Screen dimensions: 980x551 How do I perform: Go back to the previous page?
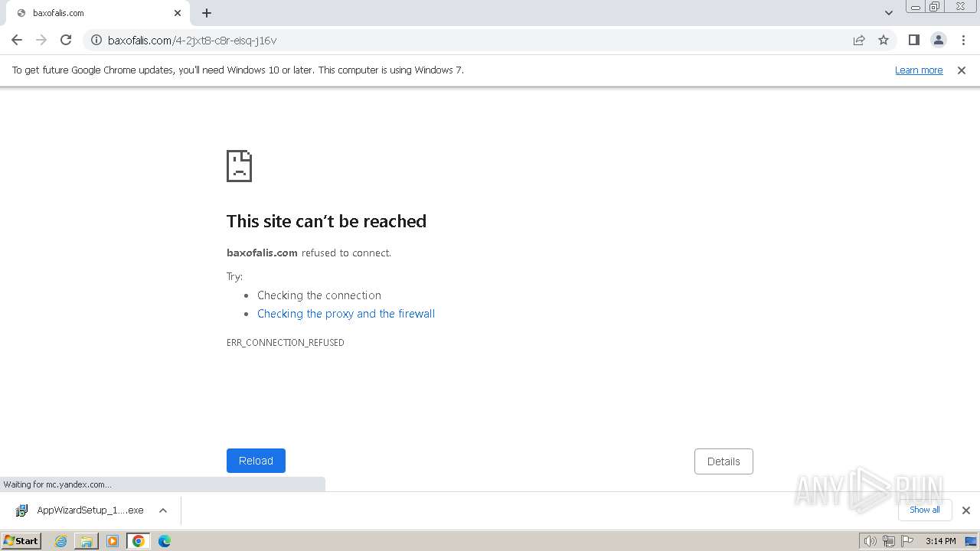pos(17,40)
